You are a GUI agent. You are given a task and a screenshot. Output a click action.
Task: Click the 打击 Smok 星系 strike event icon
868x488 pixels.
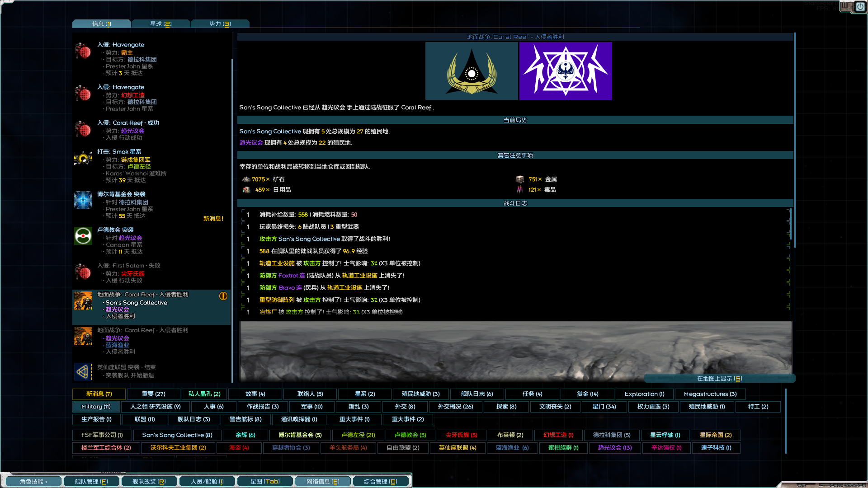tap(83, 158)
